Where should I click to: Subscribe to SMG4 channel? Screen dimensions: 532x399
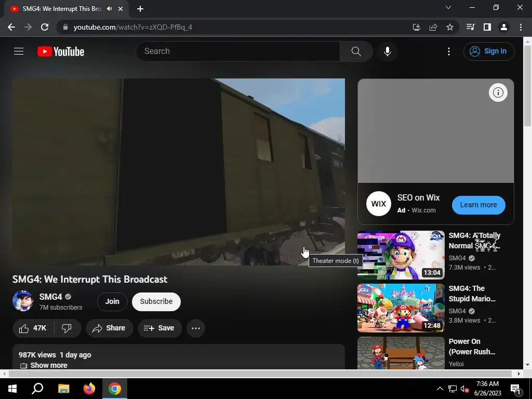coord(156,301)
